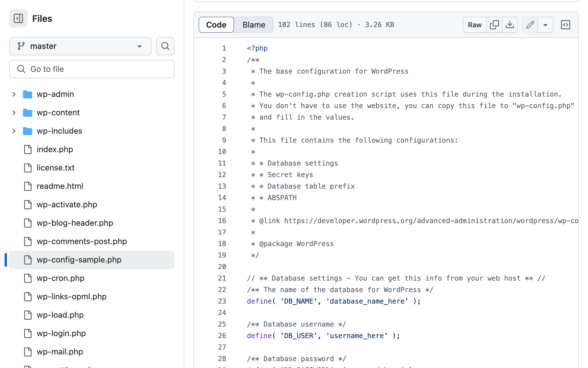This screenshot has height=368, width=588.
Task: Open wp-load.php file
Action: pos(60,315)
